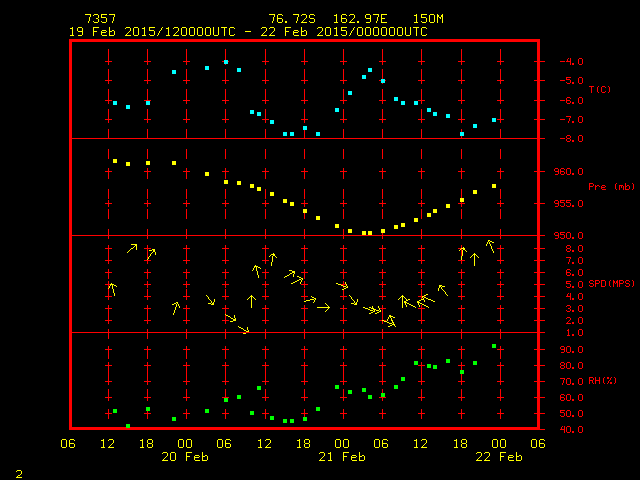Click the number 2 in bottom-left corner
The height and width of the screenshot is (480, 640).
click(18, 472)
